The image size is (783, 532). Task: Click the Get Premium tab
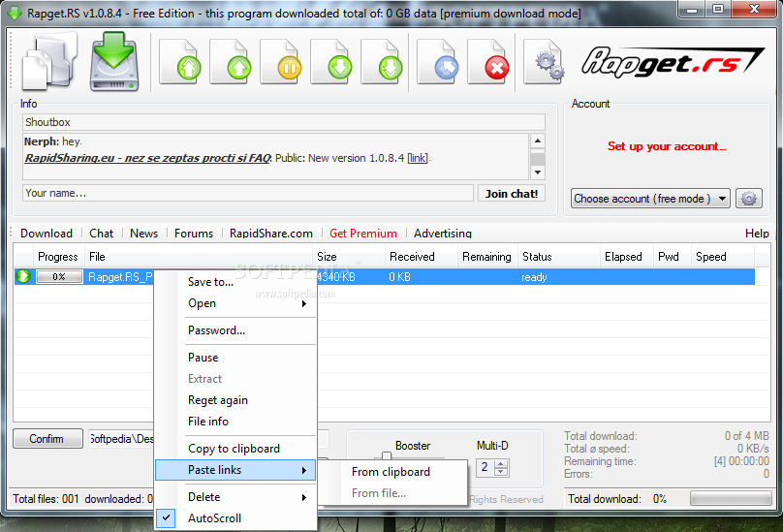pyautogui.click(x=363, y=234)
